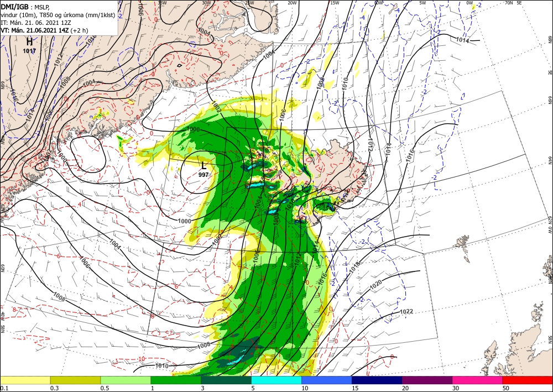Screen dimensions: 553x392
Task: Click the olive 0.3–0.5 mm legend swatch
Action: (x=75, y=380)
